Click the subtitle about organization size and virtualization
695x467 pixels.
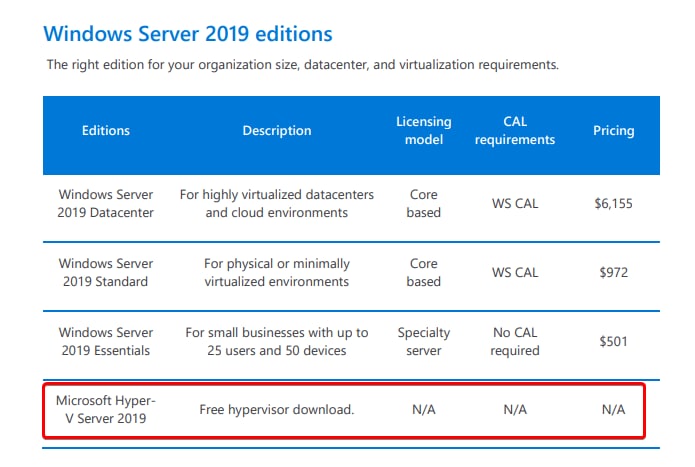click(x=303, y=65)
